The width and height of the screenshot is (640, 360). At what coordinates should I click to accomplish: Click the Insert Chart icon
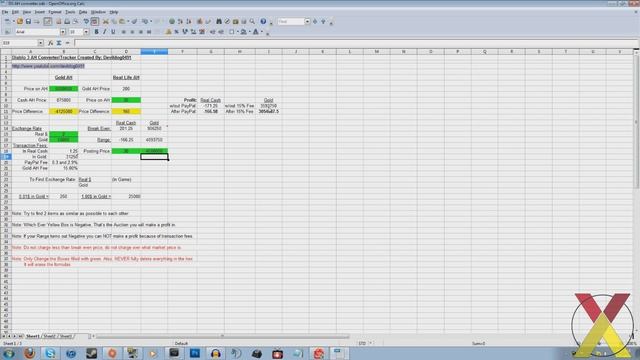[200, 21]
